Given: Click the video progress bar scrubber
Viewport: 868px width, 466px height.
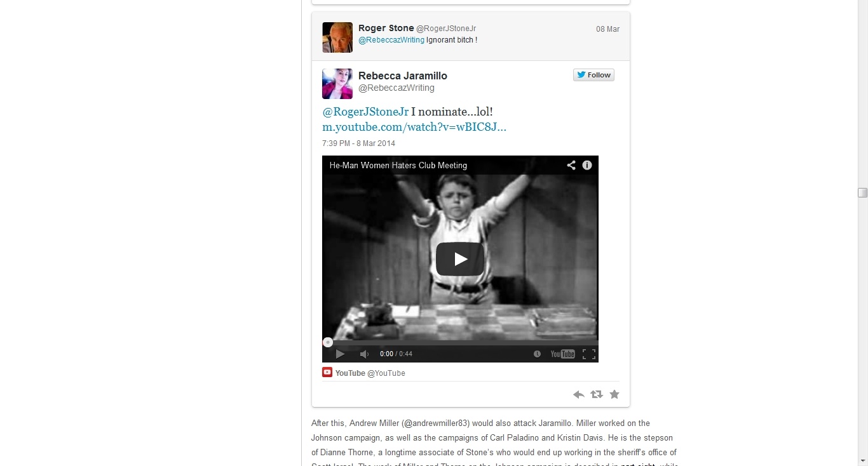Looking at the screenshot, I should click(327, 342).
